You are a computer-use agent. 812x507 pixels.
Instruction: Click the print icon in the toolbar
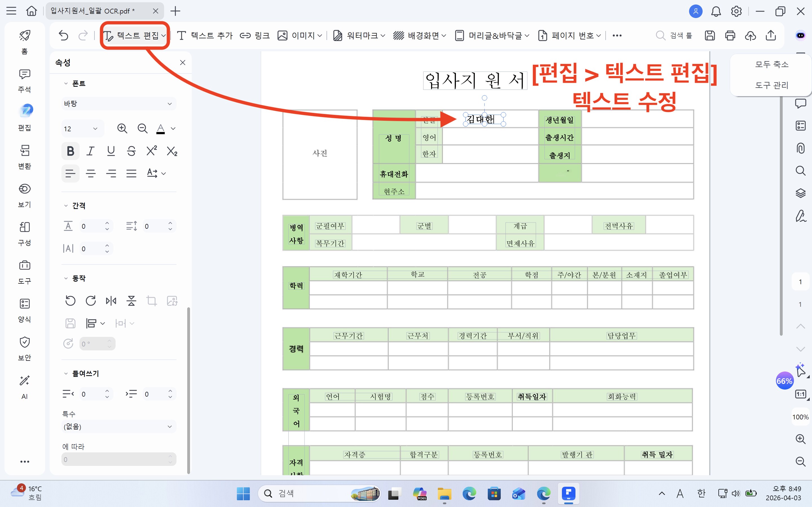[730, 35]
